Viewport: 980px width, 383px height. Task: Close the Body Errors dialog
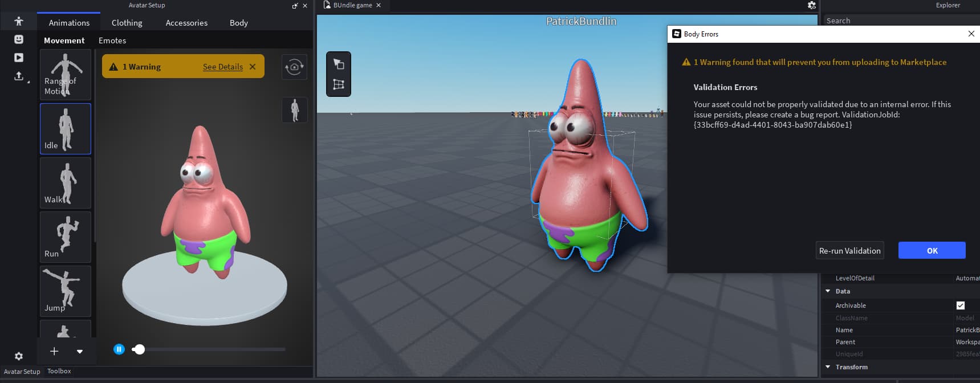pos(971,34)
